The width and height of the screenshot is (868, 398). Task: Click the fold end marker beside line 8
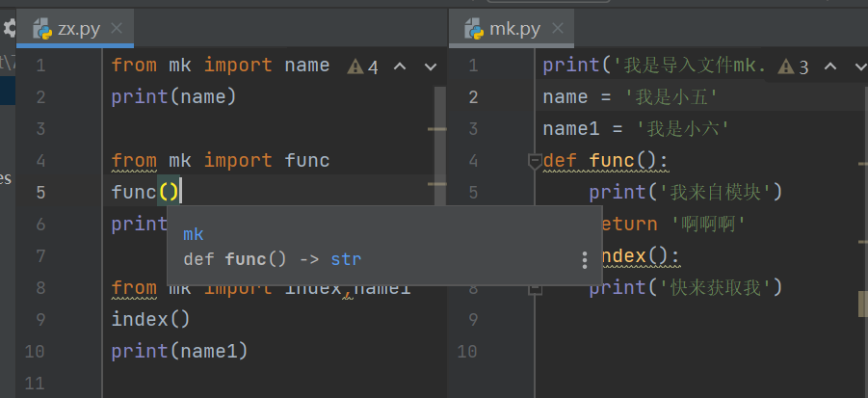click(x=536, y=288)
